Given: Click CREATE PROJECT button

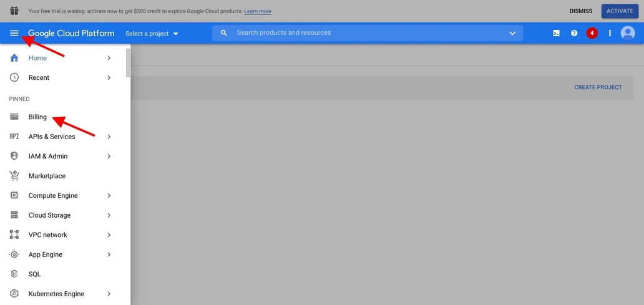Looking at the screenshot, I should (598, 87).
